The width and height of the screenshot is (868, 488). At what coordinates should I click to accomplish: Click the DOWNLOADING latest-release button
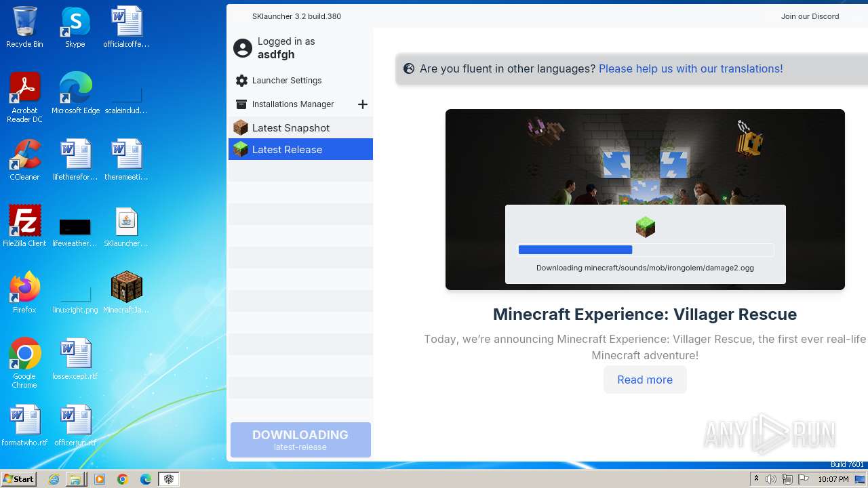[x=300, y=440]
